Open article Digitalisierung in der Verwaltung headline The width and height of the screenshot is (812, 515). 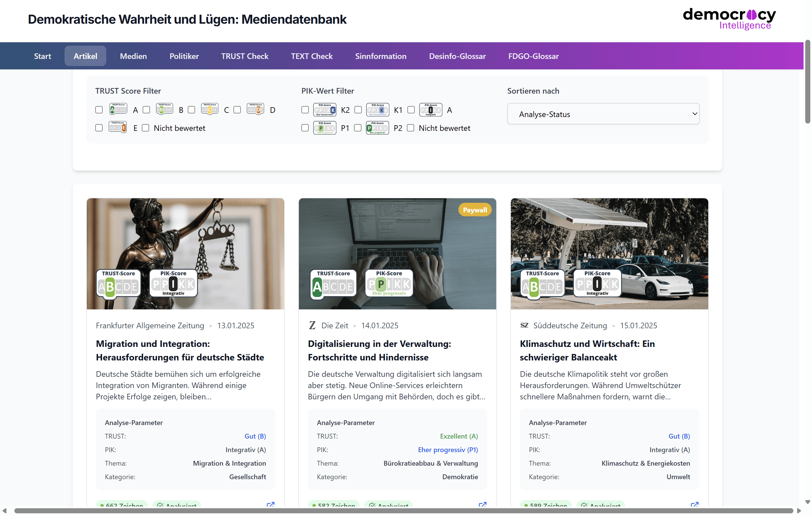pyautogui.click(x=379, y=350)
